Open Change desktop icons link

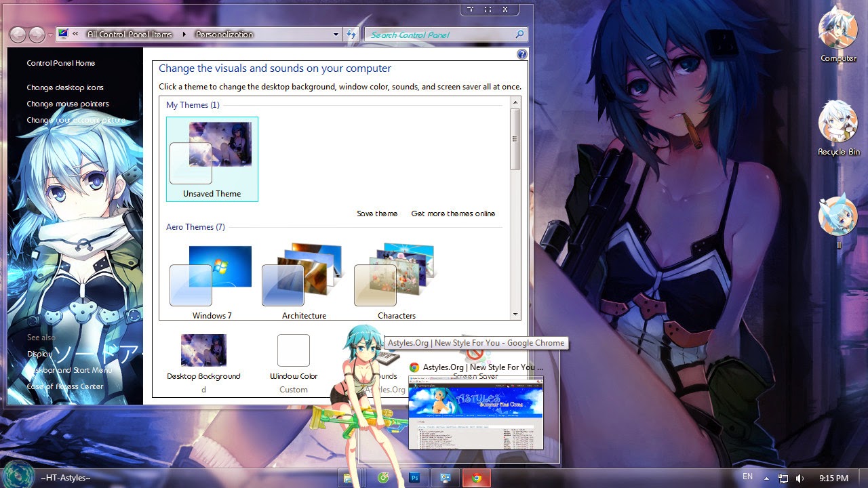click(x=65, y=87)
